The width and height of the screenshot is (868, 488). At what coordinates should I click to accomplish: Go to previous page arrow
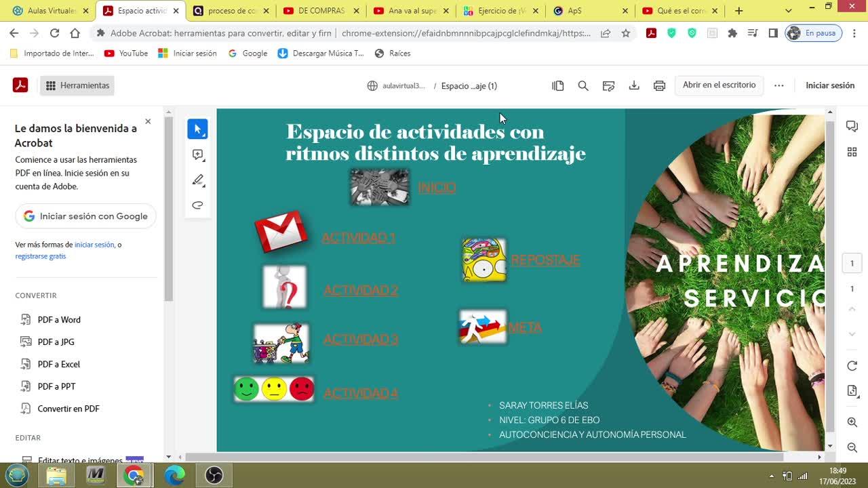pyautogui.click(x=852, y=309)
